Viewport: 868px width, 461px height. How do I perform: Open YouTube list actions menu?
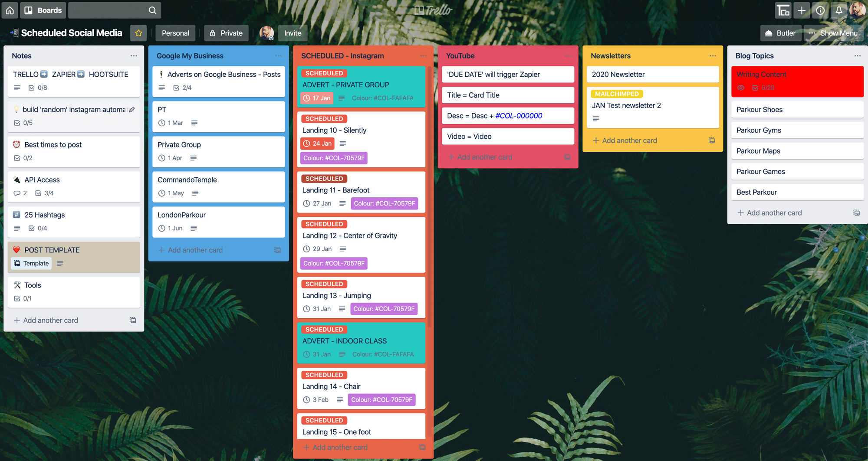pyautogui.click(x=568, y=56)
